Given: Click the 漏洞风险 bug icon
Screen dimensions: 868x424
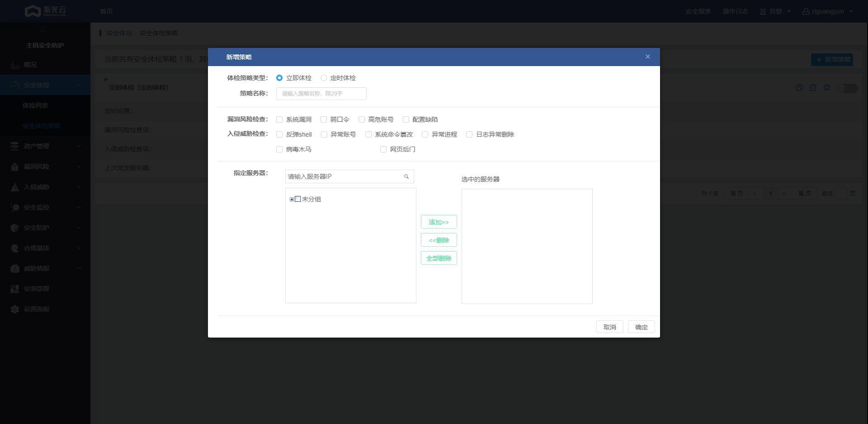Looking at the screenshot, I should 15,167.
